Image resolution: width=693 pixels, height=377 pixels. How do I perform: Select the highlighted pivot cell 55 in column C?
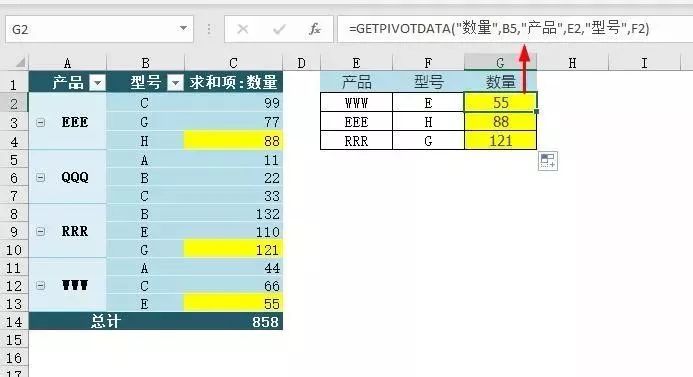pos(233,304)
